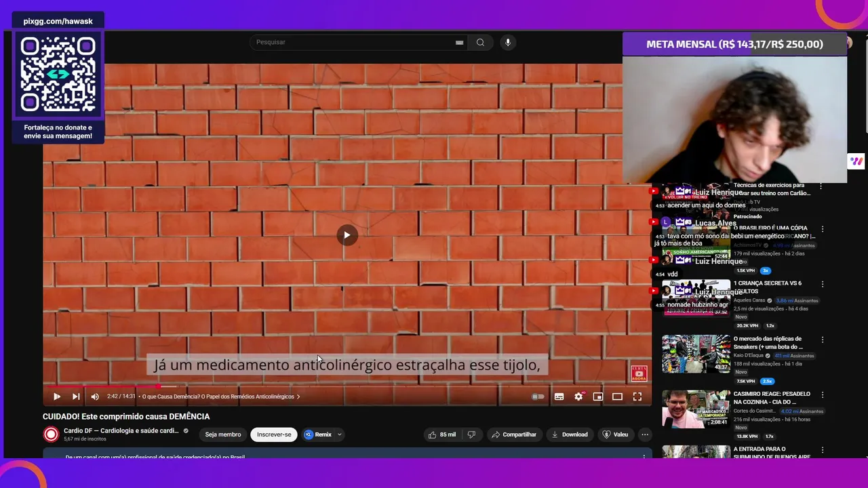Open the on-screen keyboard icon in search

point(459,42)
